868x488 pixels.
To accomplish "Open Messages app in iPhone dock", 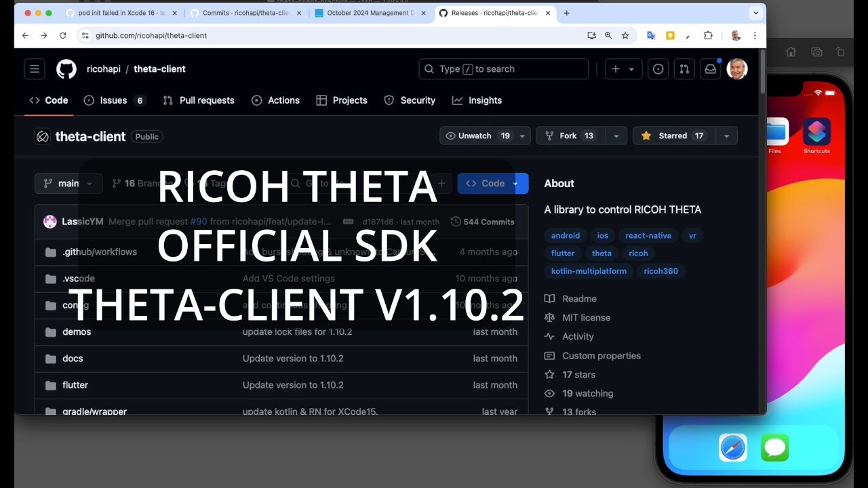I will coord(774,448).
